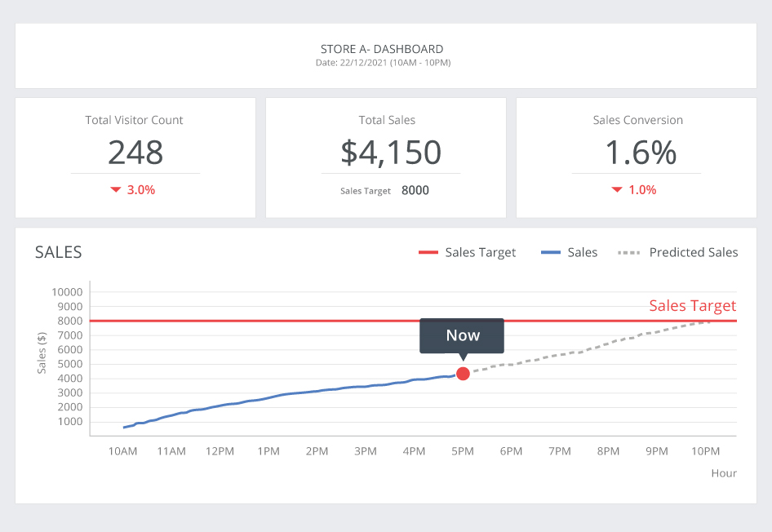Click the red down arrow under Sales Conversion
The height and width of the screenshot is (532, 772).
coord(617,190)
